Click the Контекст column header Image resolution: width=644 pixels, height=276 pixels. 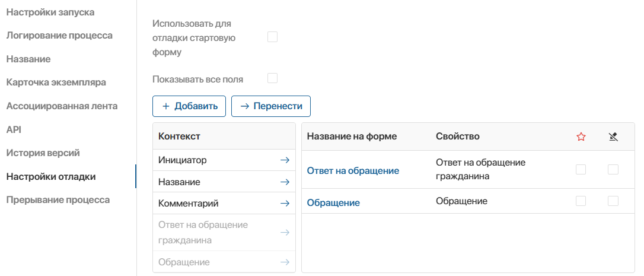click(x=180, y=136)
